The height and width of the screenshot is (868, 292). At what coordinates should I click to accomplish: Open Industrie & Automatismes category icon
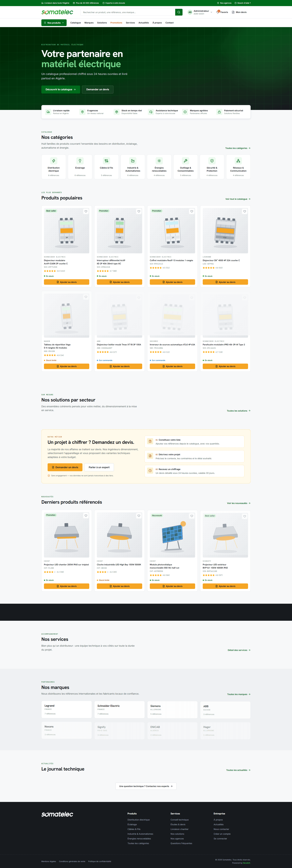[x=133, y=161]
